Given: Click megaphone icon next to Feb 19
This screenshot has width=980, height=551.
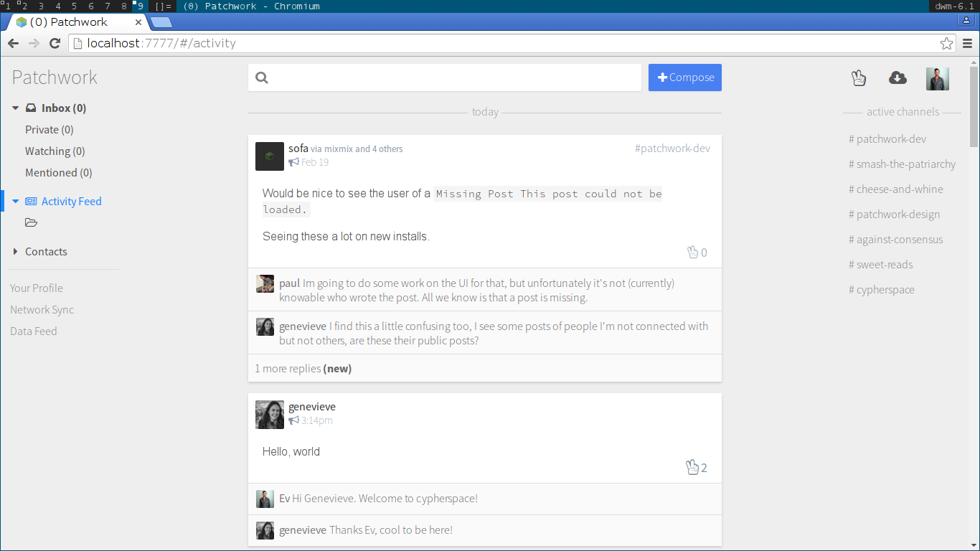Looking at the screenshot, I should 293,162.
